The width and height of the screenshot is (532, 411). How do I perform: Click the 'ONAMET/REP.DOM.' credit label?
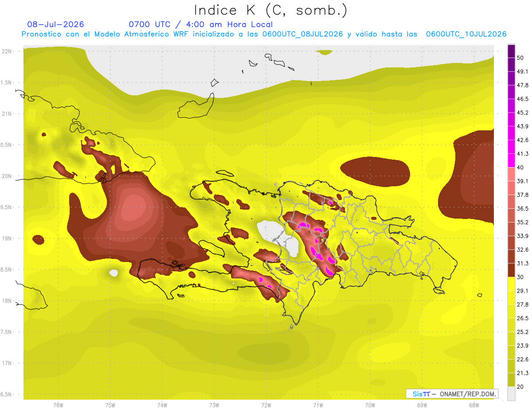468,394
